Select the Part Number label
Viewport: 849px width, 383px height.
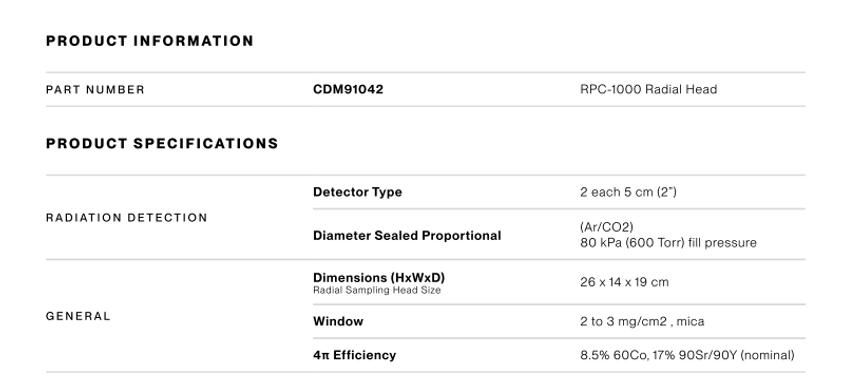pyautogui.click(x=95, y=90)
